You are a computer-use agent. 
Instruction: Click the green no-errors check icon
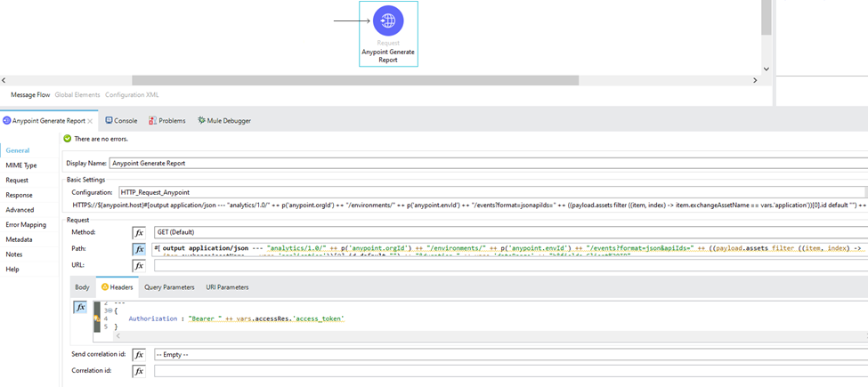(68, 139)
